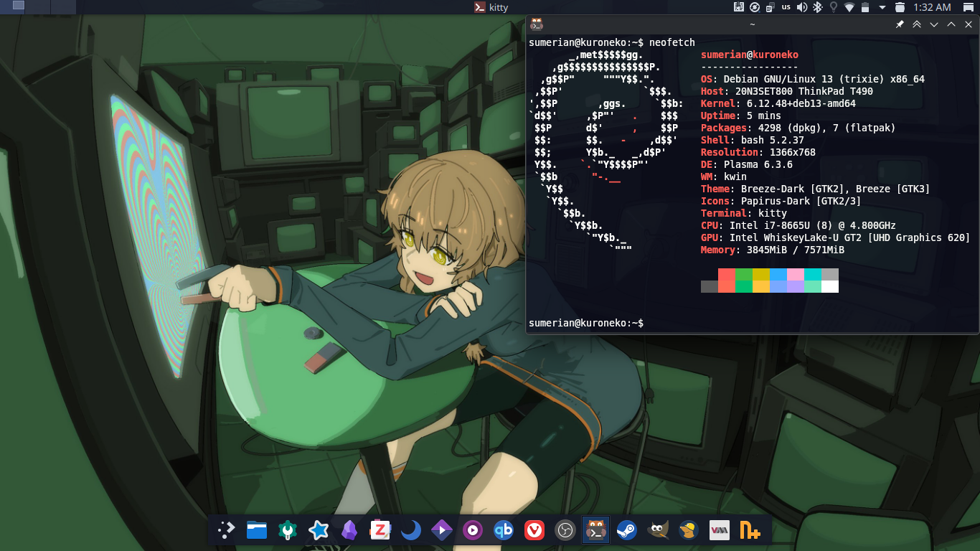The width and height of the screenshot is (980, 551).
Task: Click the Resolution: 1366x768 line
Action: click(x=758, y=153)
